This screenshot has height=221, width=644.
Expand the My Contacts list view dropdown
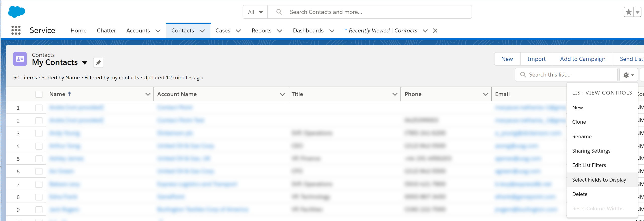85,63
